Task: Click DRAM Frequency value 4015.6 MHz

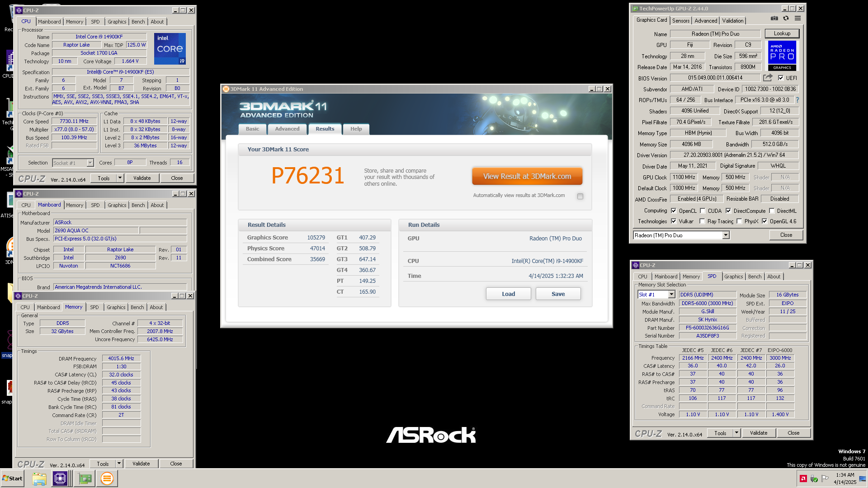Action: [x=121, y=358]
